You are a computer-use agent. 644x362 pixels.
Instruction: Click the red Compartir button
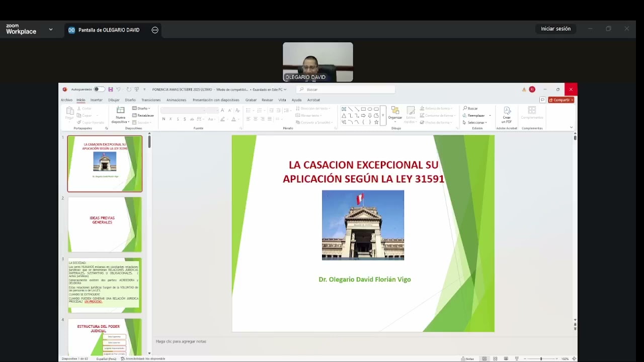coord(561,100)
